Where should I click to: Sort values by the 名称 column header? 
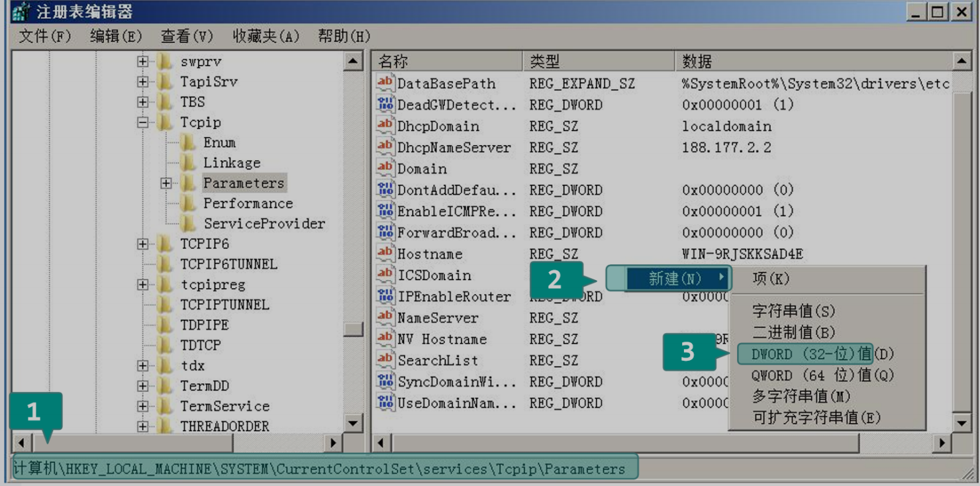point(446,62)
